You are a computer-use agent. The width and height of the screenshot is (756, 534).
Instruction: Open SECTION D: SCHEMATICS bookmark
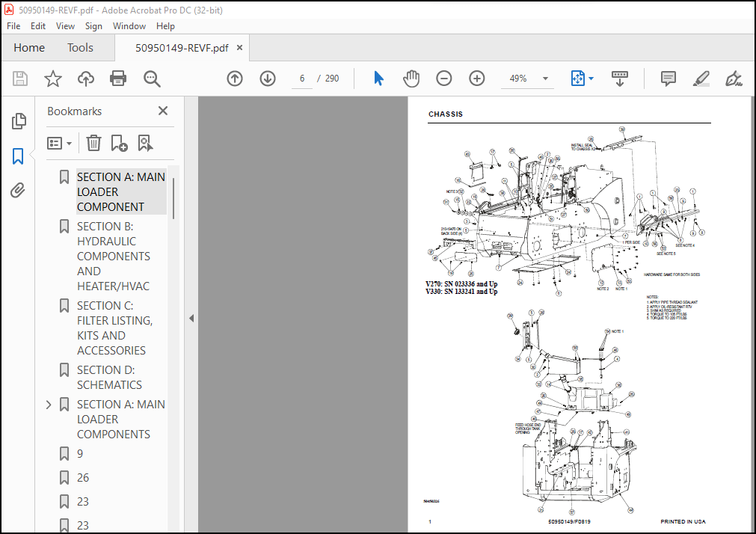click(109, 377)
